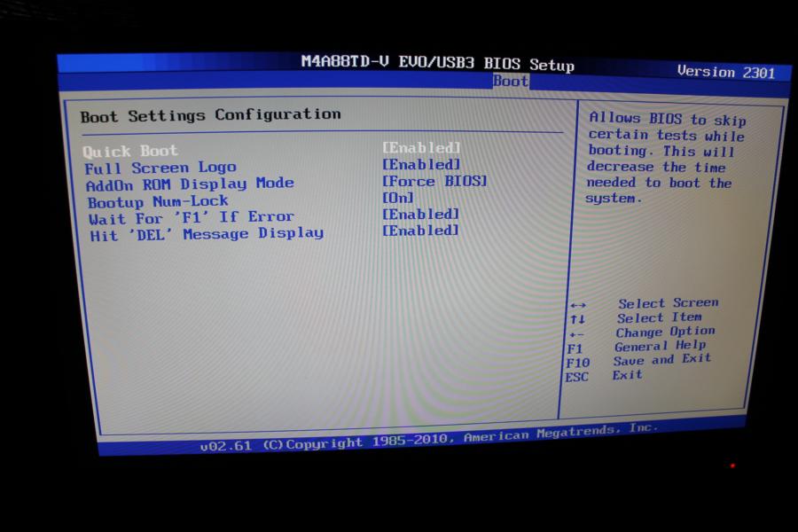The height and width of the screenshot is (532, 798).
Task: Click the plus-minus Change Option icon
Action: (x=576, y=334)
